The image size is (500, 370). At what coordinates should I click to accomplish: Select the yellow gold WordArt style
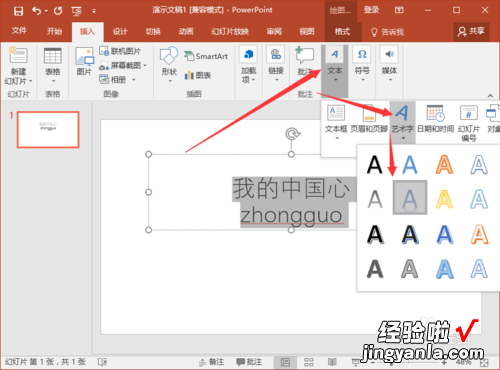pos(444,199)
